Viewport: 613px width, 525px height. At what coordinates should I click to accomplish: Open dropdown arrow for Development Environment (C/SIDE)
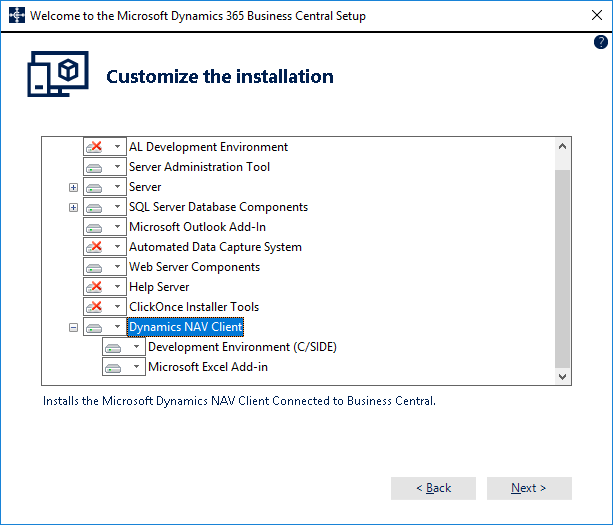pos(136,346)
